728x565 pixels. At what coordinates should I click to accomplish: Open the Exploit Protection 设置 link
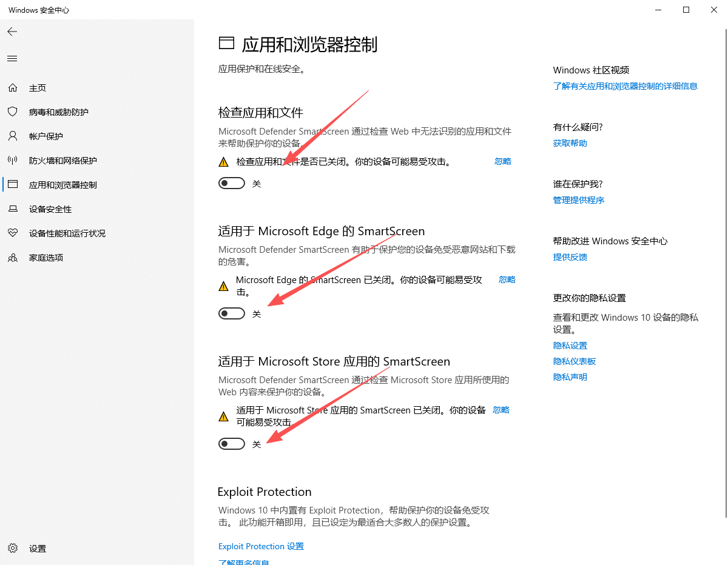click(x=261, y=546)
